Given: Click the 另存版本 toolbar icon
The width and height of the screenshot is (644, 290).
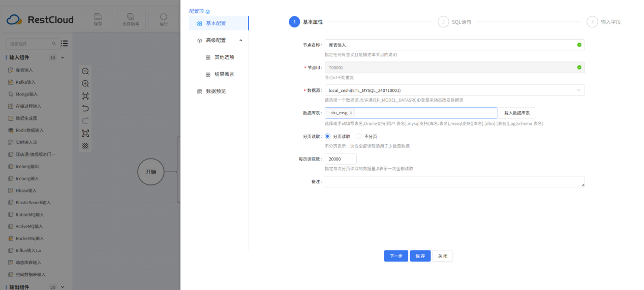Looking at the screenshot, I should click(131, 19).
